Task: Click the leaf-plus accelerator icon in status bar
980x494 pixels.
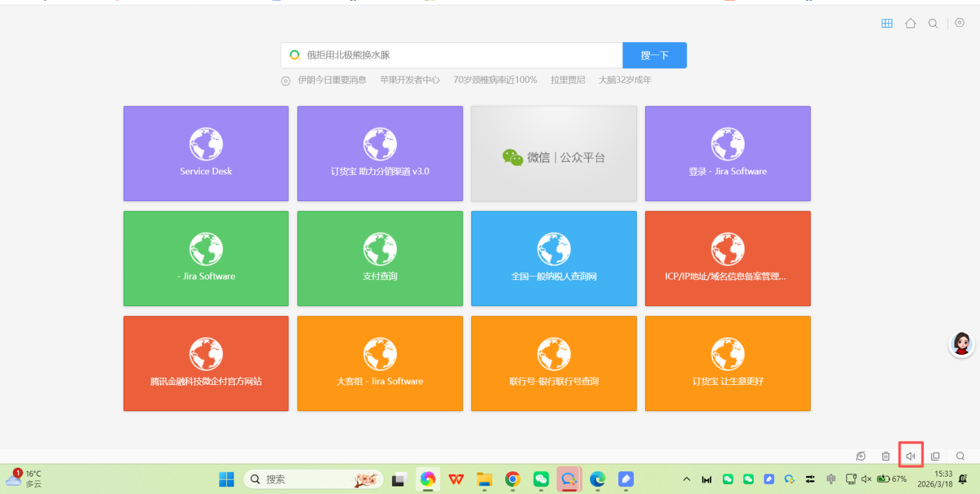Action: (860, 456)
